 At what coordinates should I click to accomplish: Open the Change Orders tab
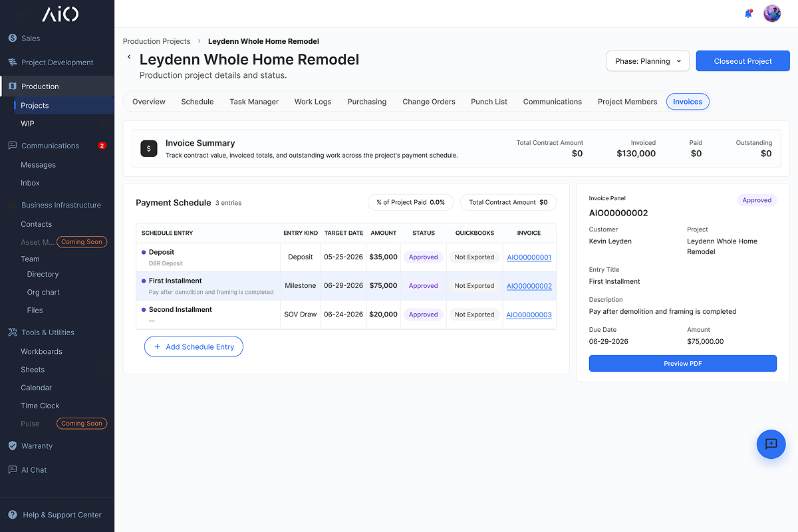[429, 102]
